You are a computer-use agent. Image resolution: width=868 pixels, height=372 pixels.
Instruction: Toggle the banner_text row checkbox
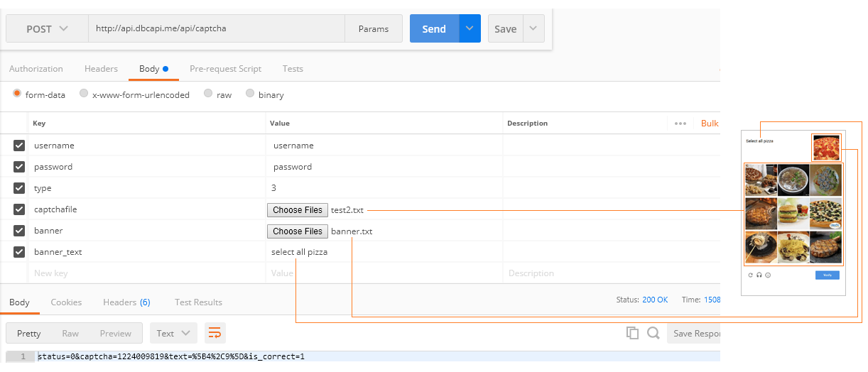coord(19,252)
